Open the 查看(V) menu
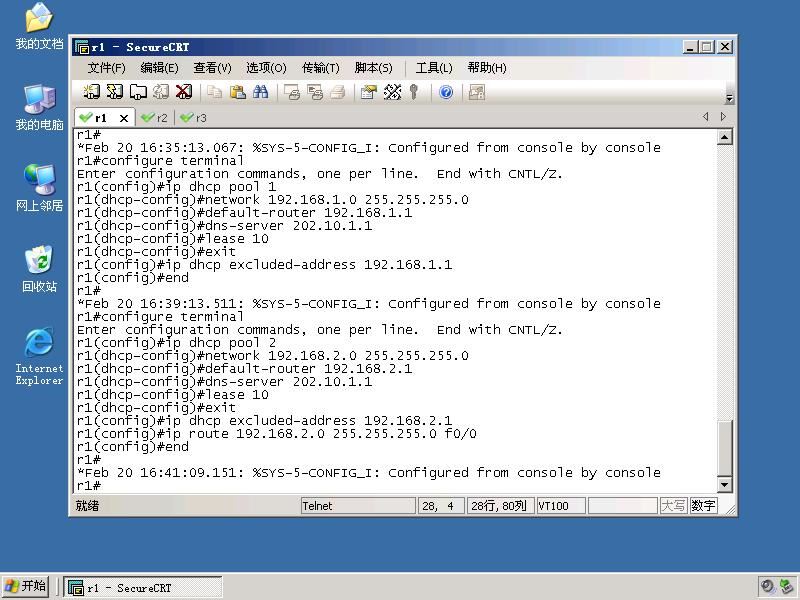800x600 pixels. [212, 68]
